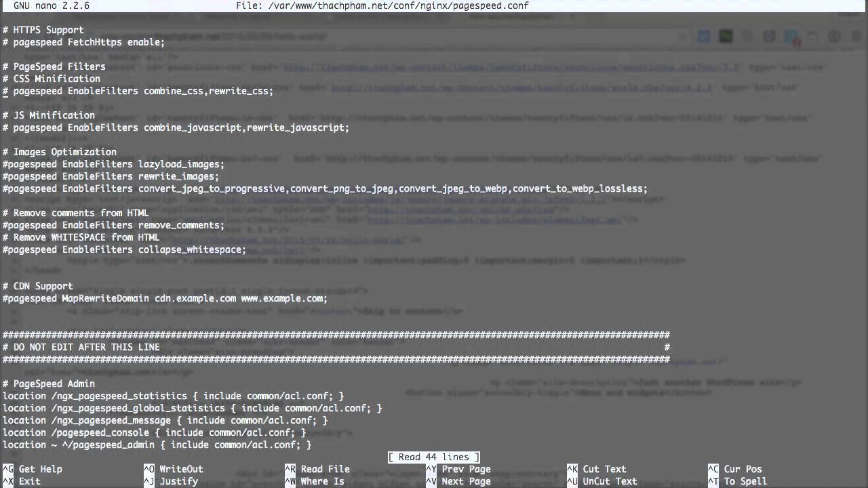Place cursor on '# PageSpeed Filters' line

tap(54, 66)
